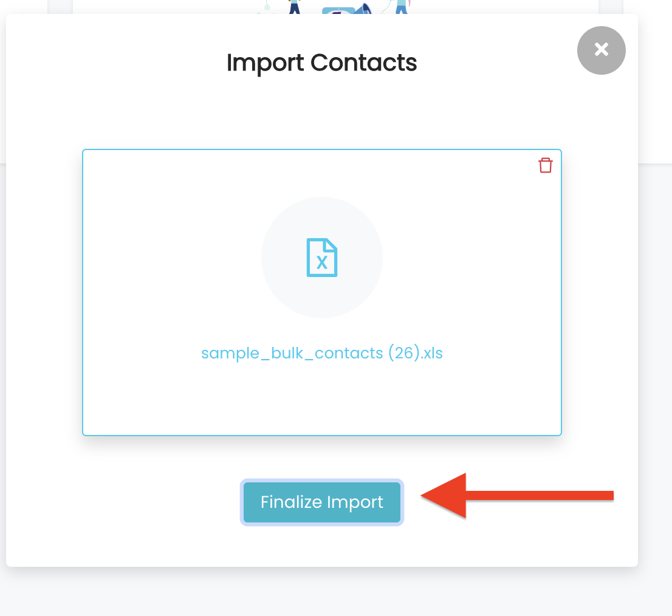Click the word "Import" on the Finalize button
This screenshot has height=616, width=672.
click(355, 502)
